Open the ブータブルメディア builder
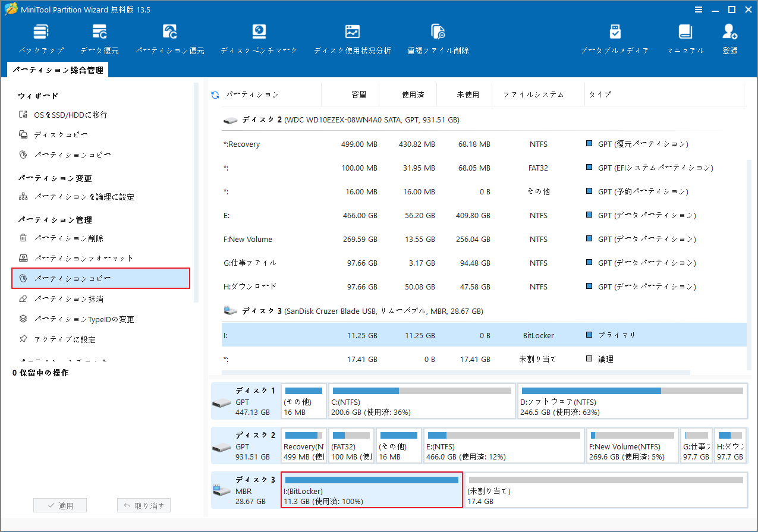The height and width of the screenshot is (532, 758). click(615, 36)
